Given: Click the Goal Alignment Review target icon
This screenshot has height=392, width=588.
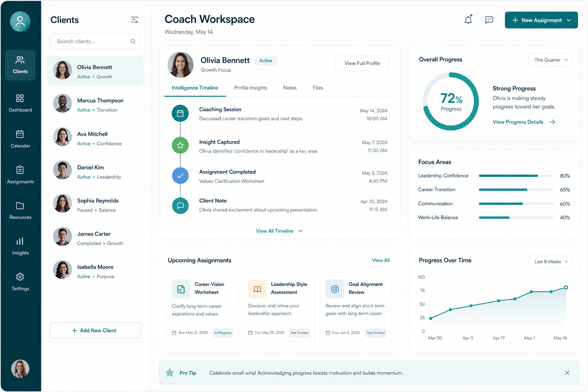Looking at the screenshot, I should [335, 289].
